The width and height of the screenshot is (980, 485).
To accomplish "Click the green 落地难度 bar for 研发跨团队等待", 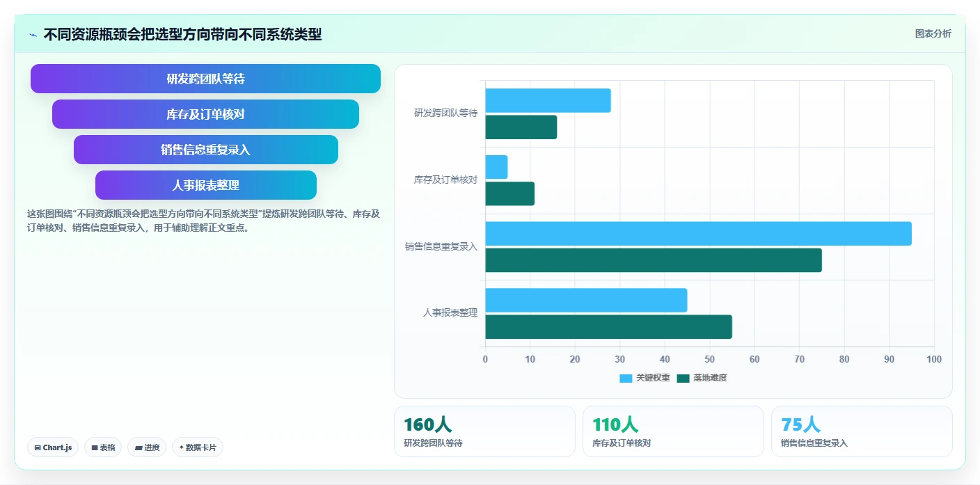I will click(521, 127).
